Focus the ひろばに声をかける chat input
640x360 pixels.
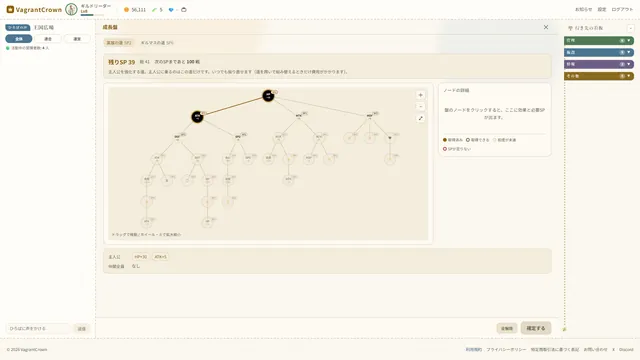pyautogui.click(x=38, y=329)
